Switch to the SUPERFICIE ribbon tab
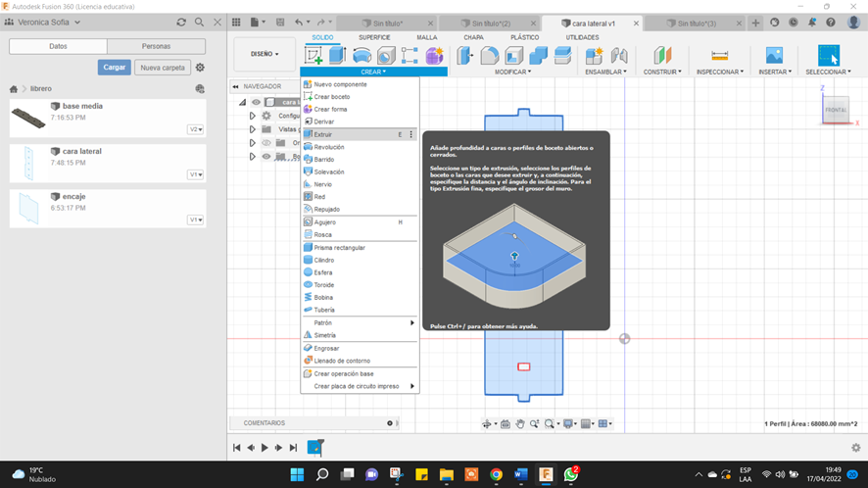 click(x=374, y=37)
